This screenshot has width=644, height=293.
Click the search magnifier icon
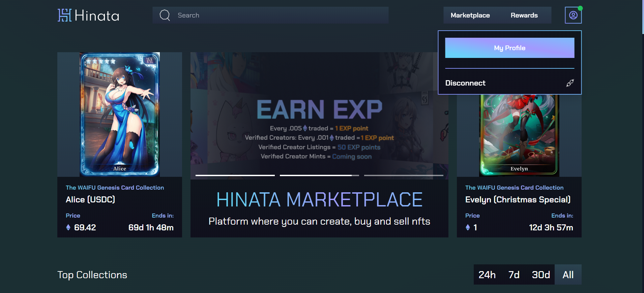[165, 15]
